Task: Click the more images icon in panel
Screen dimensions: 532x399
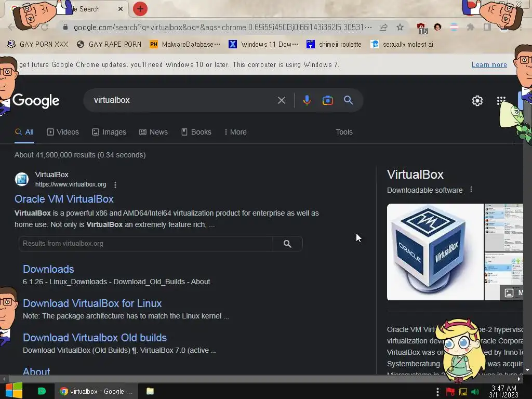Action: pyautogui.click(x=509, y=293)
